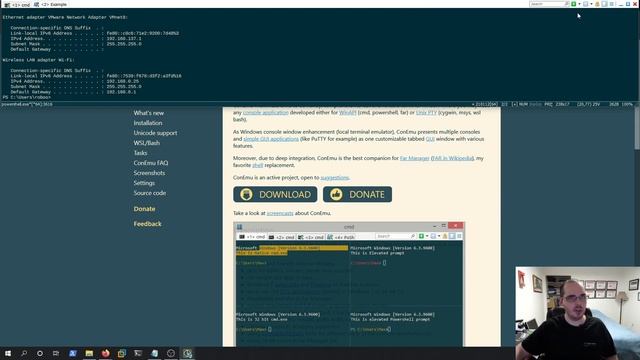Open Windows taskbar search

24,353
